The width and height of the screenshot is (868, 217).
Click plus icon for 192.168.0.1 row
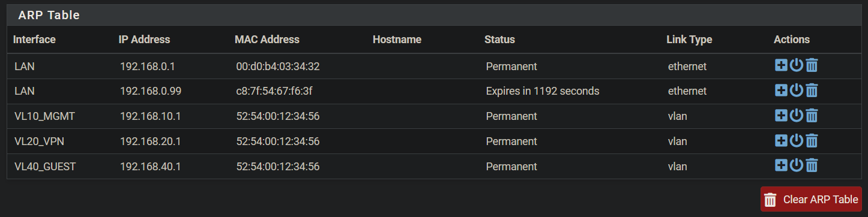(x=781, y=65)
